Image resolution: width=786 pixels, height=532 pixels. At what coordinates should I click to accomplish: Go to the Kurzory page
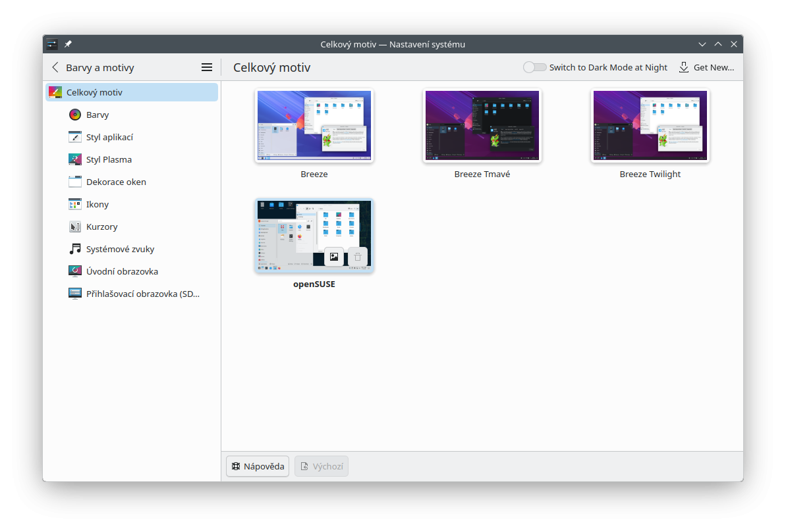point(132,226)
